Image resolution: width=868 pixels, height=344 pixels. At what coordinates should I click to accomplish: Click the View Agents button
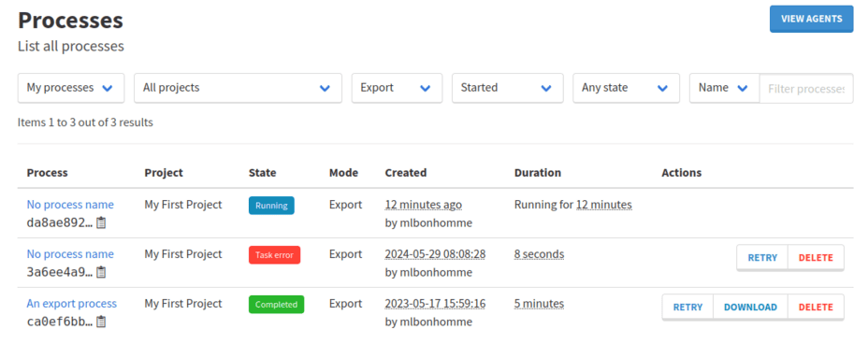812,19
